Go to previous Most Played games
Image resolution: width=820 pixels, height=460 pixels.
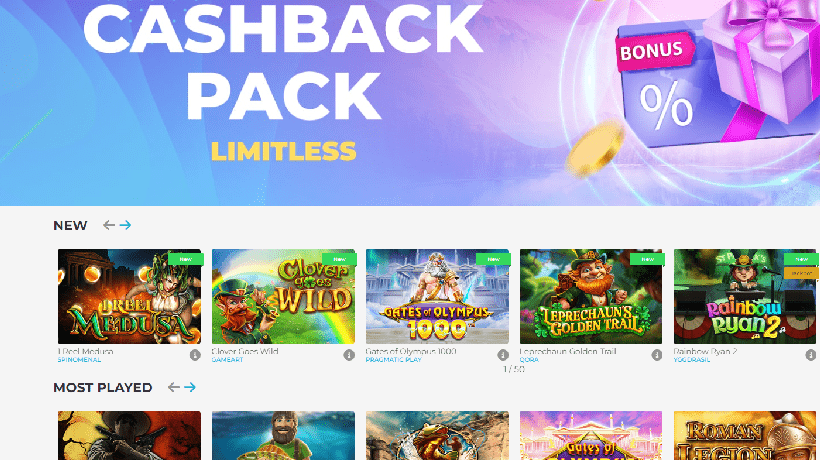174,387
